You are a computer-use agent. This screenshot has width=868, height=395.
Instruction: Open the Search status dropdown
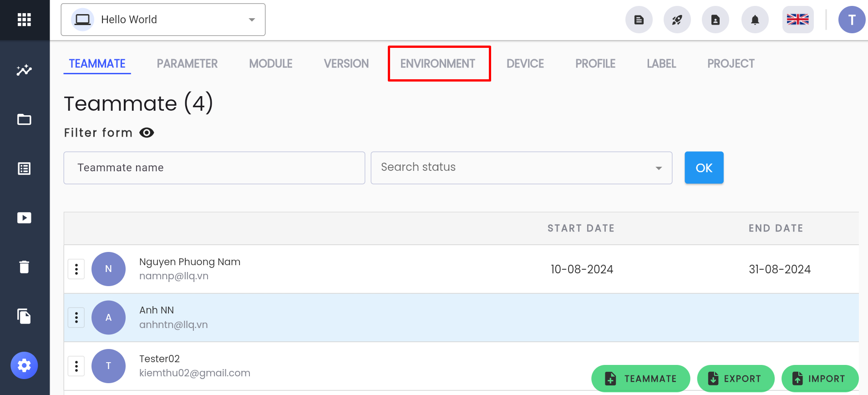pos(522,168)
